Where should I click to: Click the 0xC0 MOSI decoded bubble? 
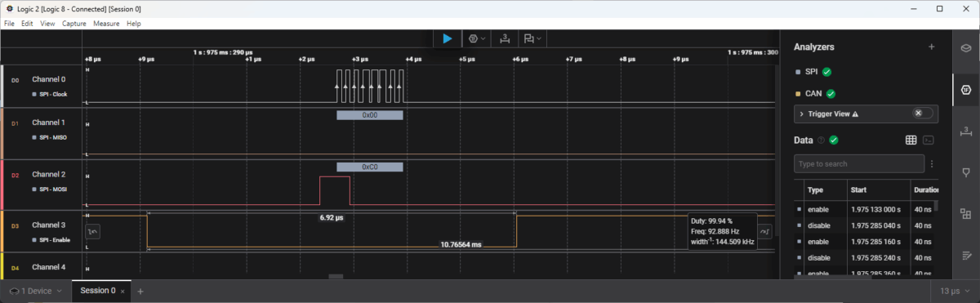[x=369, y=167]
